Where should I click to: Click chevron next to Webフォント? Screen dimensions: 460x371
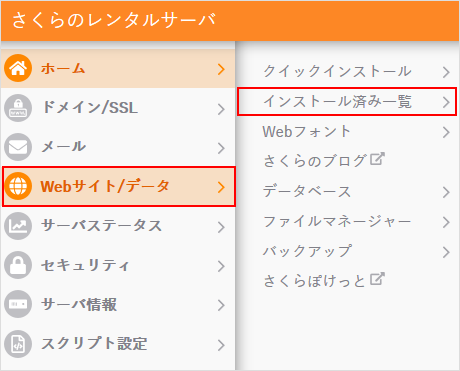tap(446, 132)
